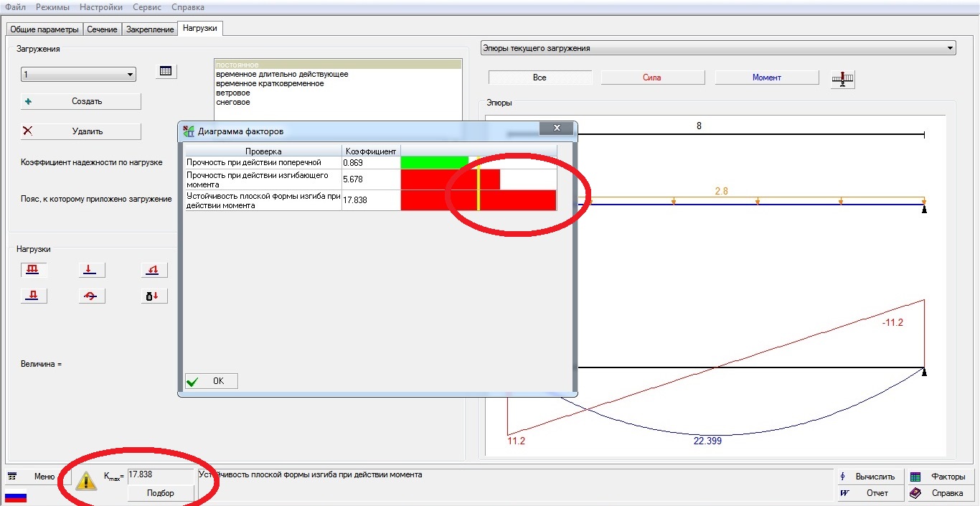Toggle the Все diagrams button

click(x=540, y=78)
